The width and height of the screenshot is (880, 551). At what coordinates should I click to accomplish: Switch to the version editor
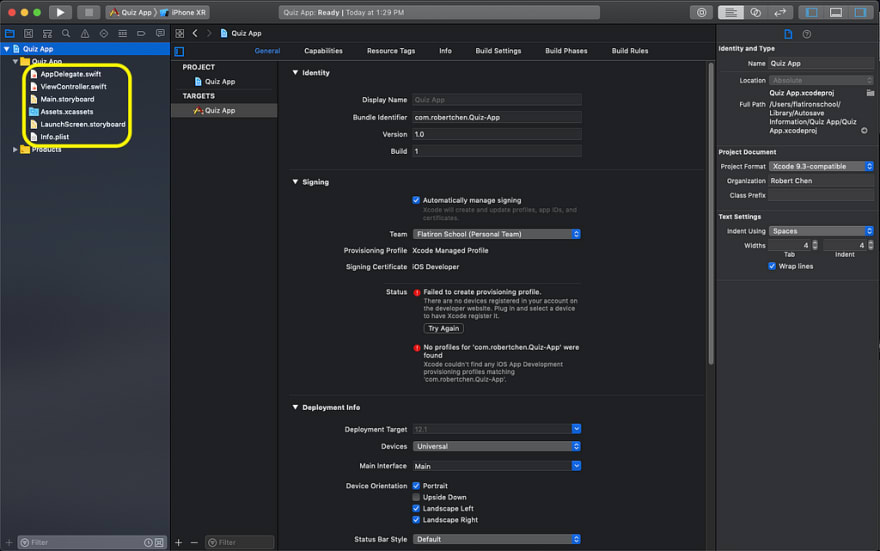[x=780, y=12]
